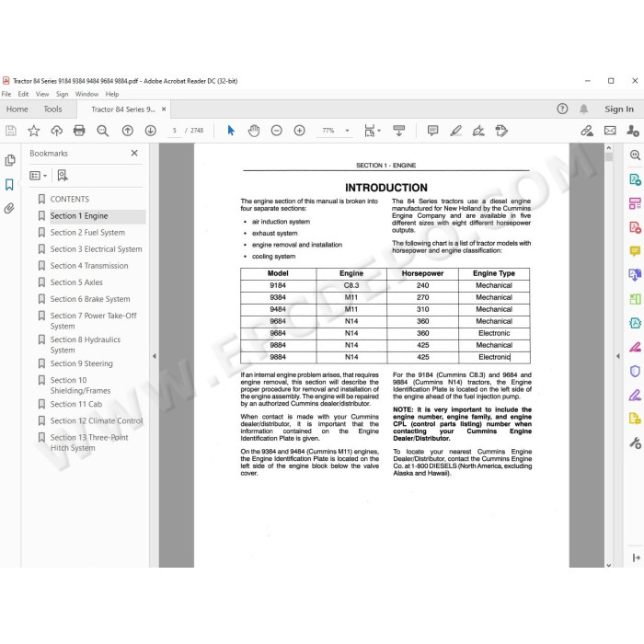Open the zoom level dropdown arrow
This screenshot has height=644, width=644.
coord(347,131)
